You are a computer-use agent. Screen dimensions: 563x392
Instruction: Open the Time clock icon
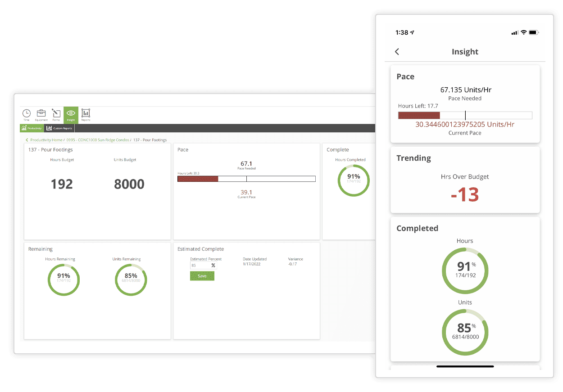click(27, 114)
